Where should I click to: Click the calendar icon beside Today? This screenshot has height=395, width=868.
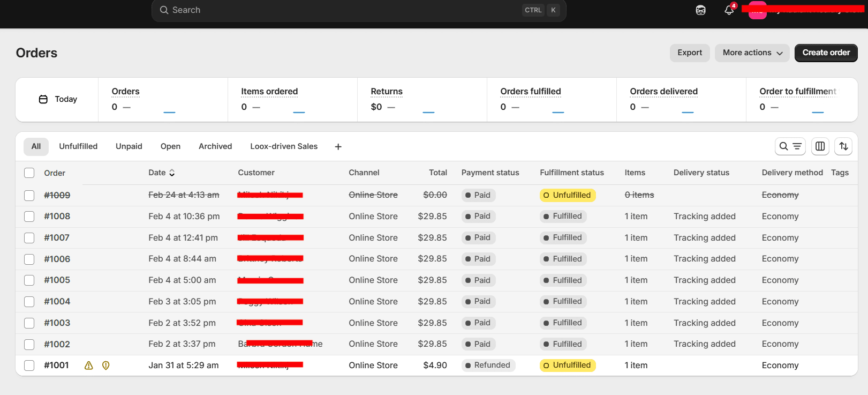coord(43,99)
